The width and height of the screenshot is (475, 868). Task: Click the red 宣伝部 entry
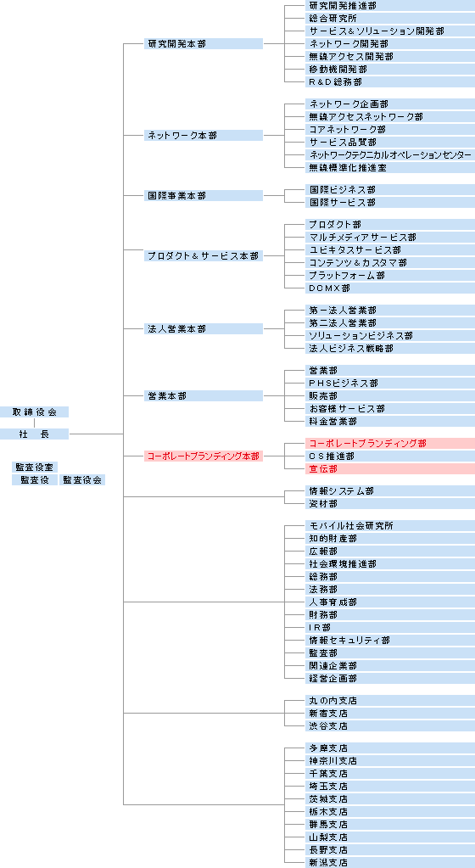390,469
